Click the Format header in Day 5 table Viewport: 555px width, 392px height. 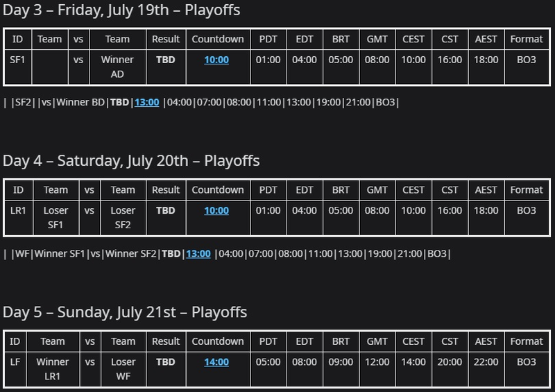tap(527, 342)
